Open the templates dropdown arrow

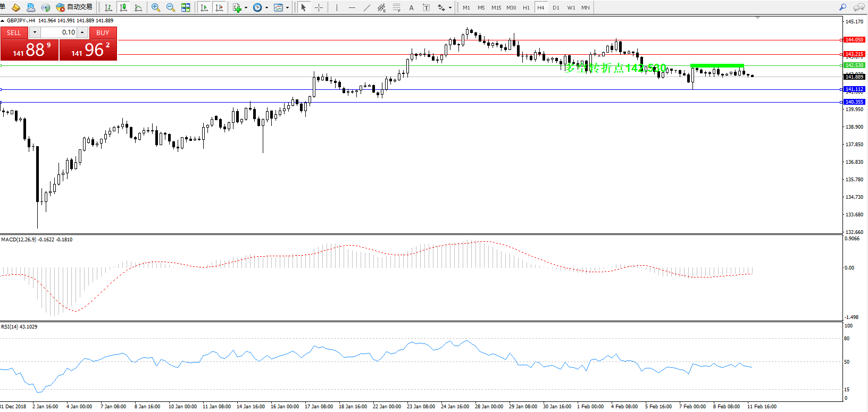coord(287,8)
